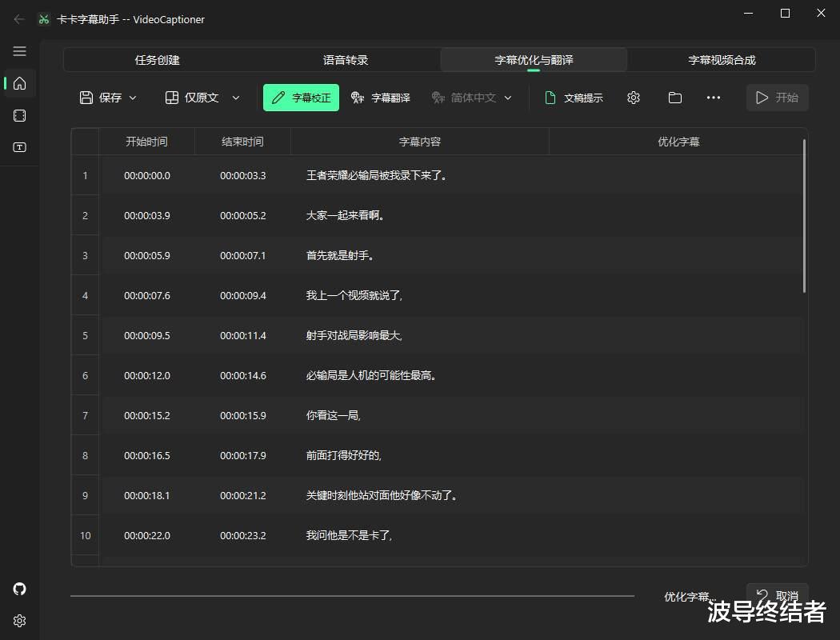Click the 优化字幕 column header
Viewport: 840px width, 640px height.
[x=678, y=142]
